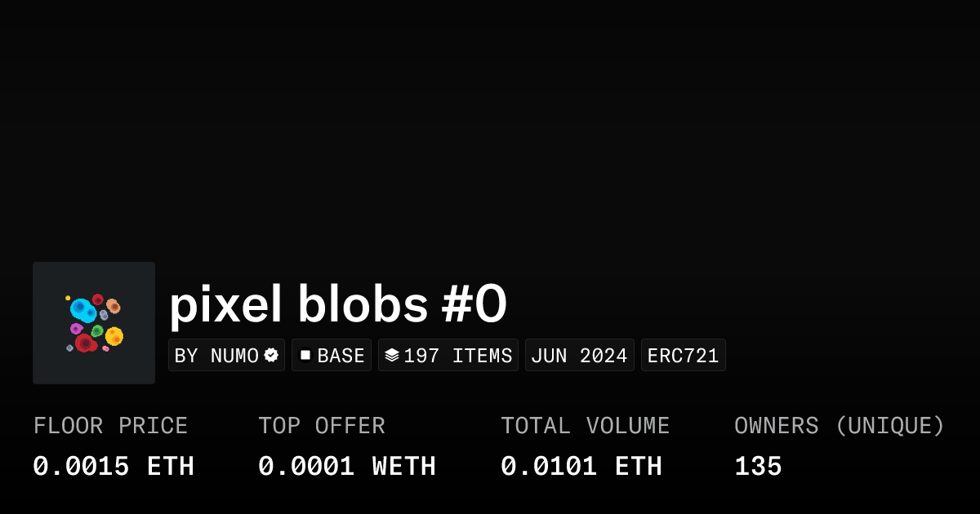Click the 135 unique owners count
Image resolution: width=980 pixels, height=514 pixels.
(758, 467)
